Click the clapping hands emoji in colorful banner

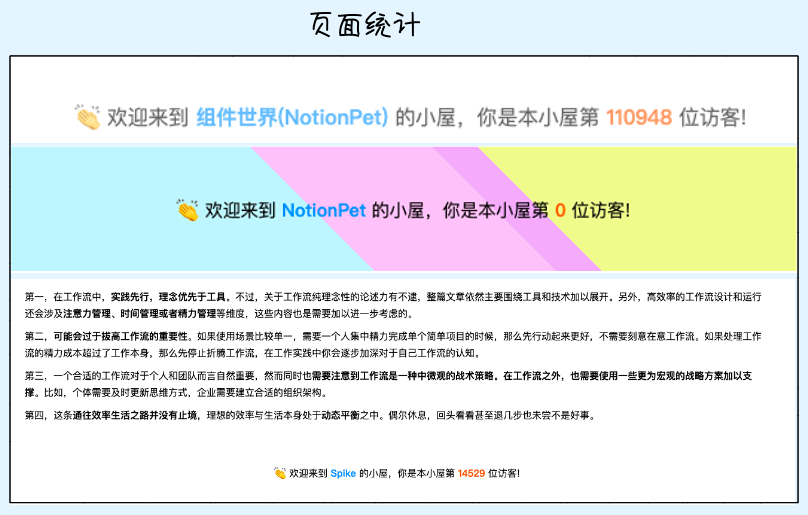[187, 210]
